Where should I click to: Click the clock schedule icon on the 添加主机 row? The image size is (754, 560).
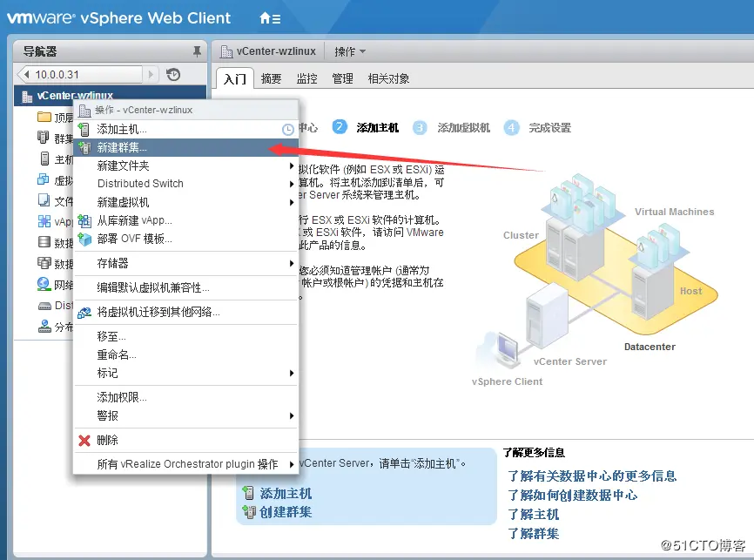tap(287, 128)
